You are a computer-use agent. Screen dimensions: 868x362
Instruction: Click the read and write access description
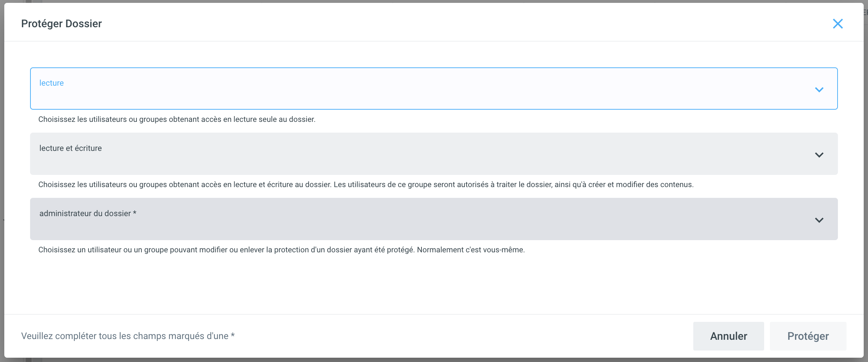pyautogui.click(x=366, y=185)
